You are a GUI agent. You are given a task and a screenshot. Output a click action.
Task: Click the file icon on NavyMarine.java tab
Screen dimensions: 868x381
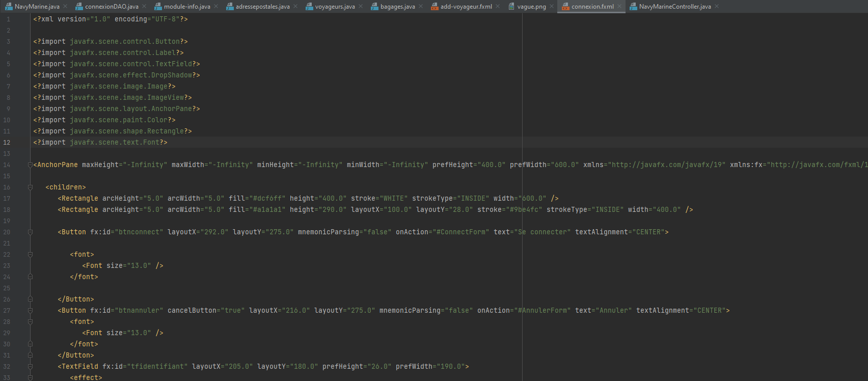pyautogui.click(x=9, y=7)
